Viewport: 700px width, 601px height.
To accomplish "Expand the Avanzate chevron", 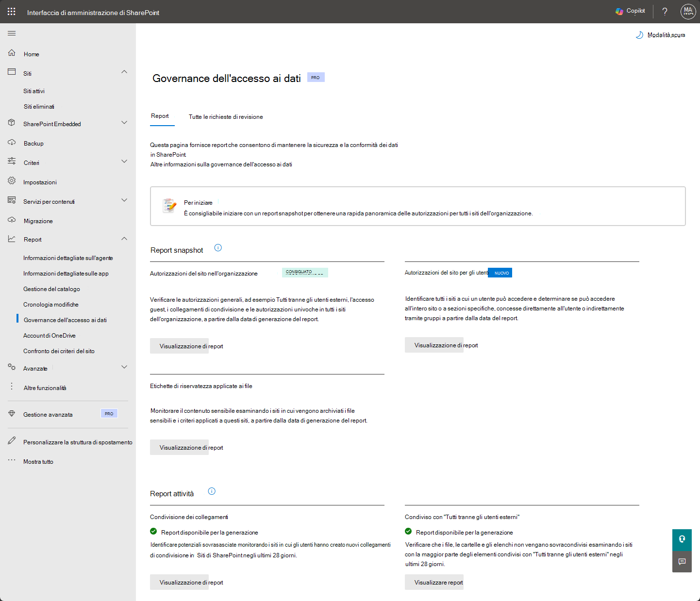I will pos(124,367).
